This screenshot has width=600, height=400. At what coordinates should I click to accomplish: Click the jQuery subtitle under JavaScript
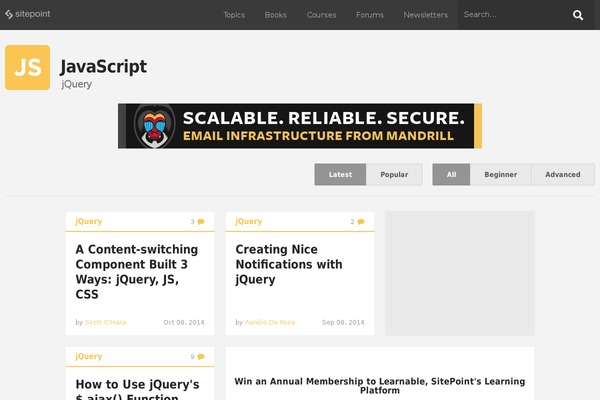(x=77, y=84)
